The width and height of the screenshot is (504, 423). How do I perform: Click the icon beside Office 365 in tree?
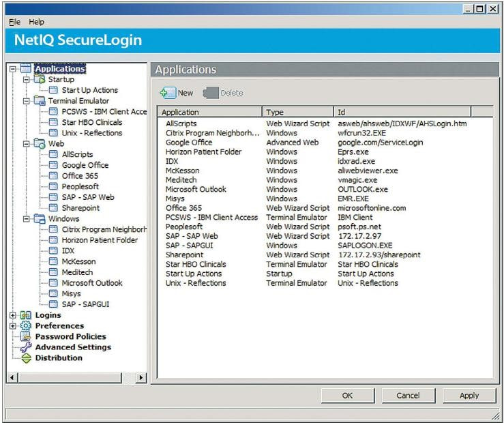[x=53, y=176]
